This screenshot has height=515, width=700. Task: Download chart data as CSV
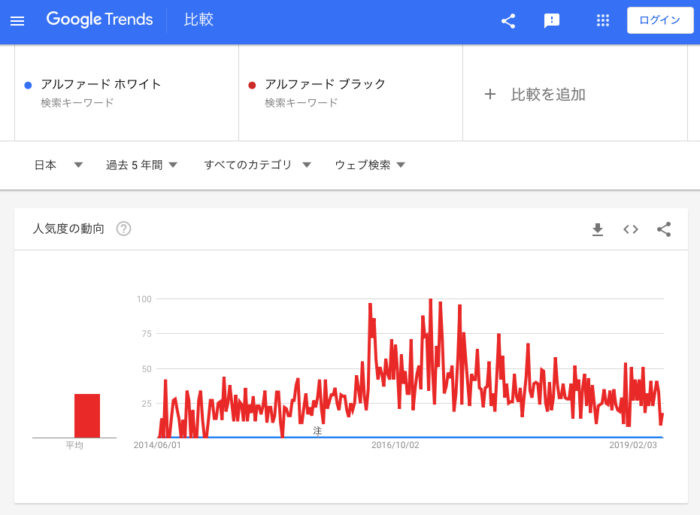pos(597,229)
